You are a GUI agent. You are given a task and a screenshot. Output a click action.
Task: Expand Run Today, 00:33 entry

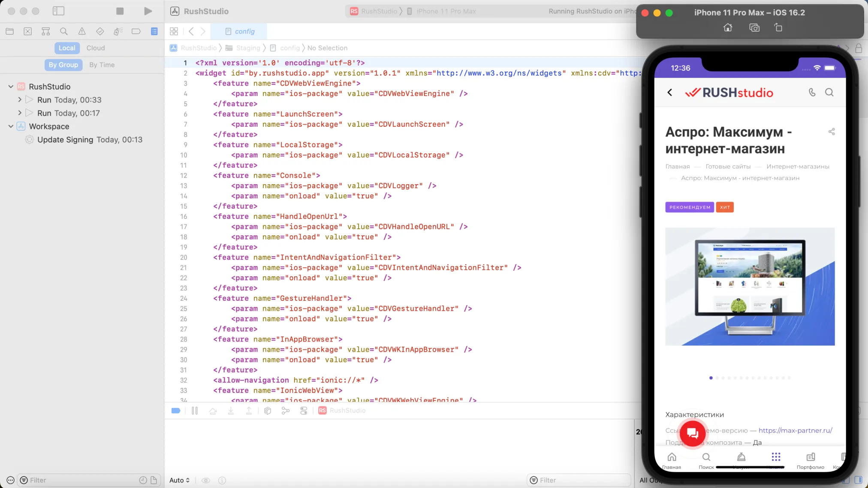click(20, 99)
